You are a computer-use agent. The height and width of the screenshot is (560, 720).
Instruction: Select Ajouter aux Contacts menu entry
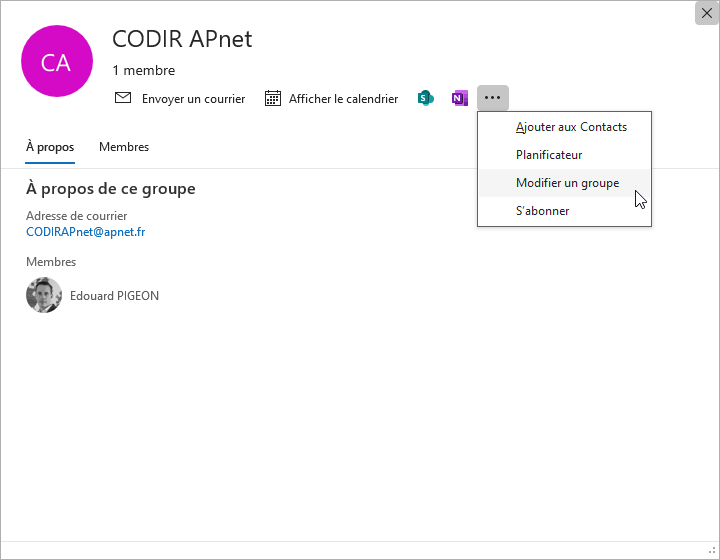[x=564, y=127]
